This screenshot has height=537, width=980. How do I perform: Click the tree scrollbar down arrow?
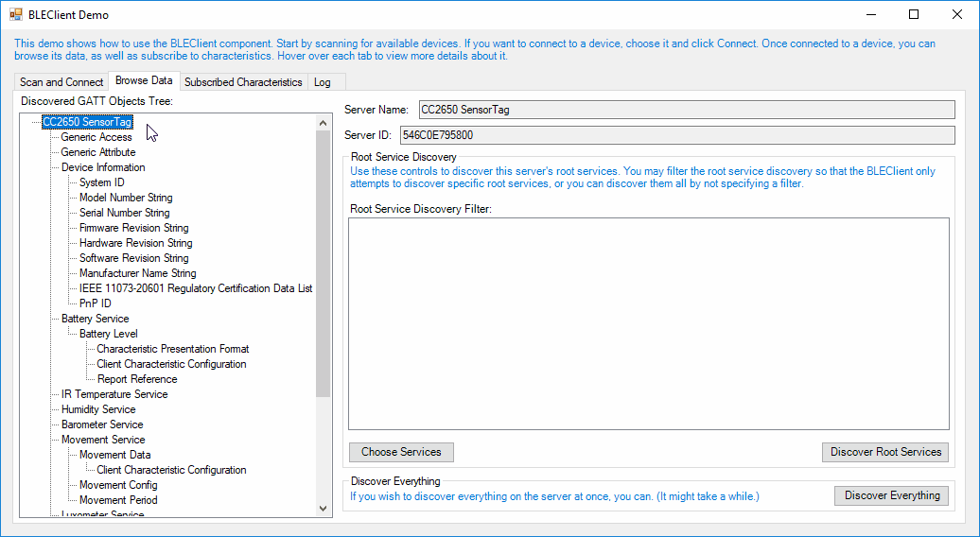pyautogui.click(x=323, y=509)
